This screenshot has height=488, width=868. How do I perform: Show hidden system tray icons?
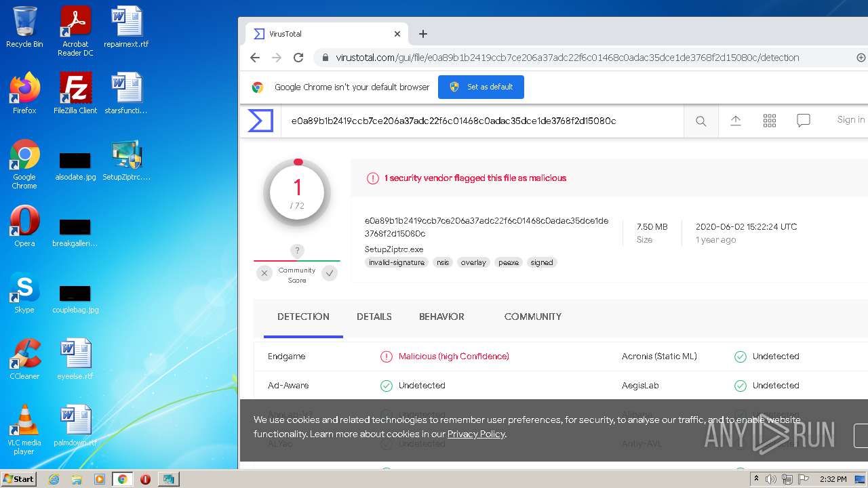(x=756, y=479)
